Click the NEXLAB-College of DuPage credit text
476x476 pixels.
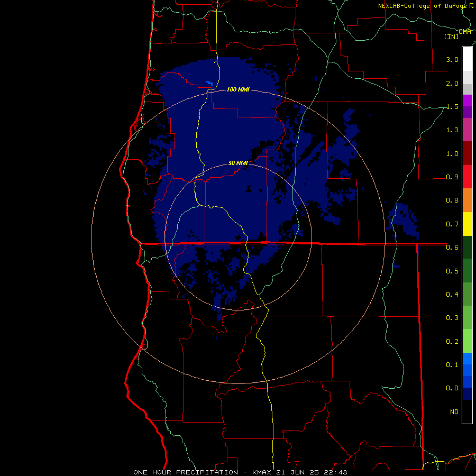tap(422, 6)
